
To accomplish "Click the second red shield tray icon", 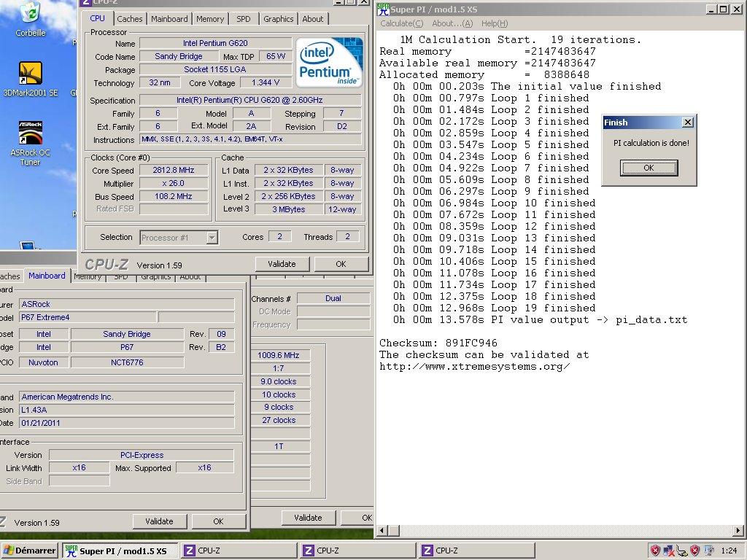I will (x=695, y=551).
